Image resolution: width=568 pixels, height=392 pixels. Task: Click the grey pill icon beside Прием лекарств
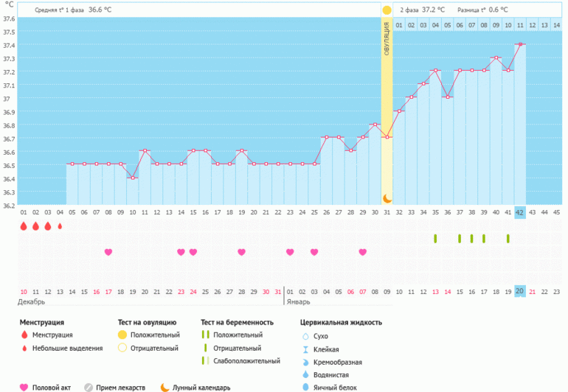(x=89, y=387)
